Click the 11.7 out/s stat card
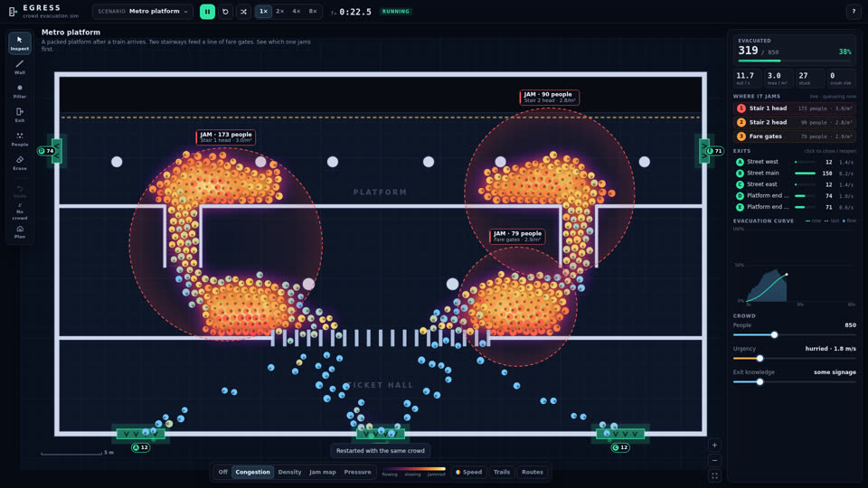This screenshot has width=868, height=488. coord(748,78)
